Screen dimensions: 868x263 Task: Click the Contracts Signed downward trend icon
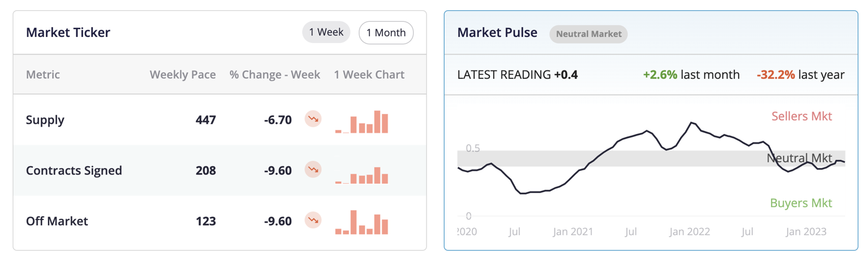313,170
